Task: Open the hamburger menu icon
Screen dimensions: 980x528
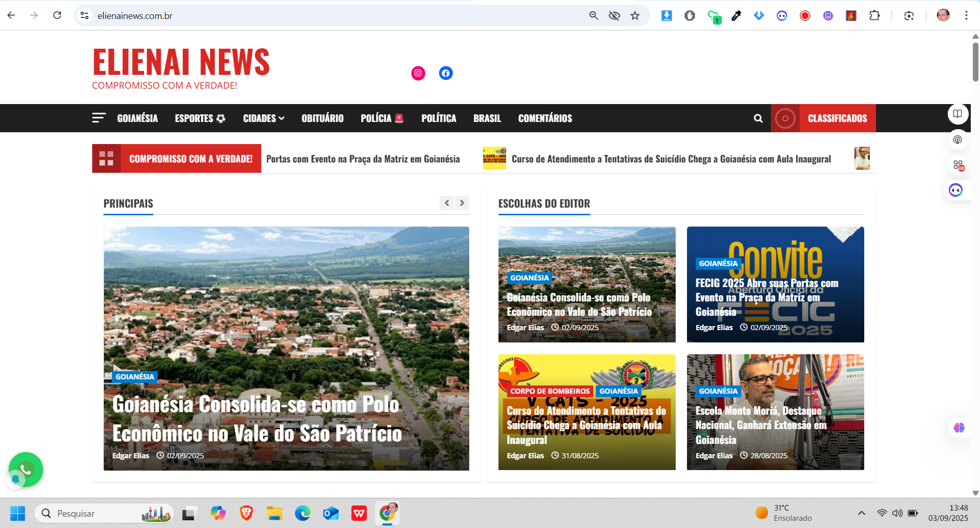Action: click(x=98, y=118)
